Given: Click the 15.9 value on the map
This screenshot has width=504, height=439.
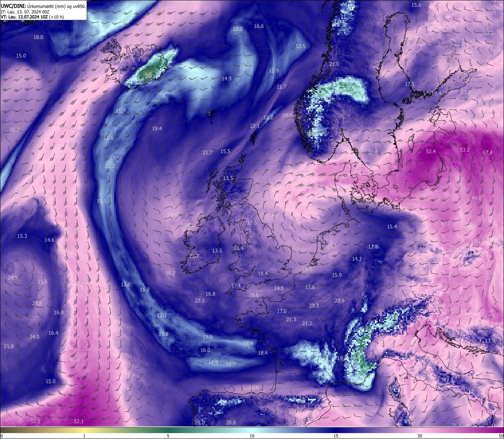Looking at the screenshot, I should [x=337, y=275].
